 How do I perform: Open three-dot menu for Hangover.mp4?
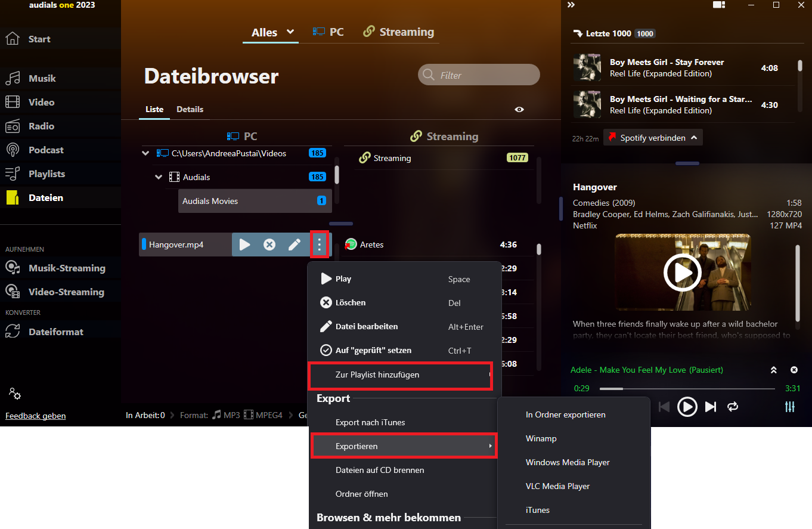click(320, 245)
